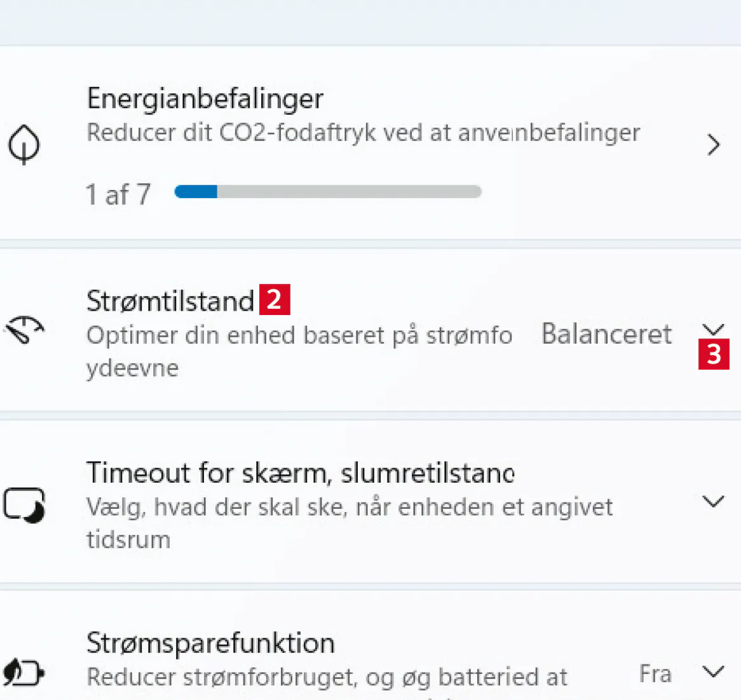This screenshot has height=700, width=741.
Task: Click the red number 2 marker
Action: pos(275,299)
